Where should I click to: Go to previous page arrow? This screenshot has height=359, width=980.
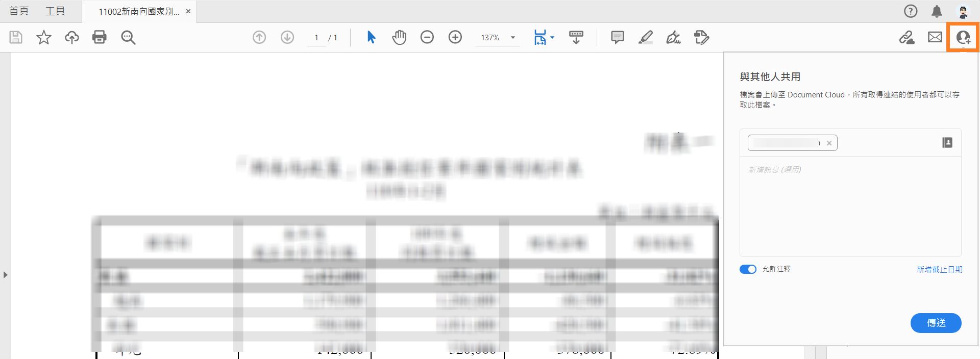point(259,37)
